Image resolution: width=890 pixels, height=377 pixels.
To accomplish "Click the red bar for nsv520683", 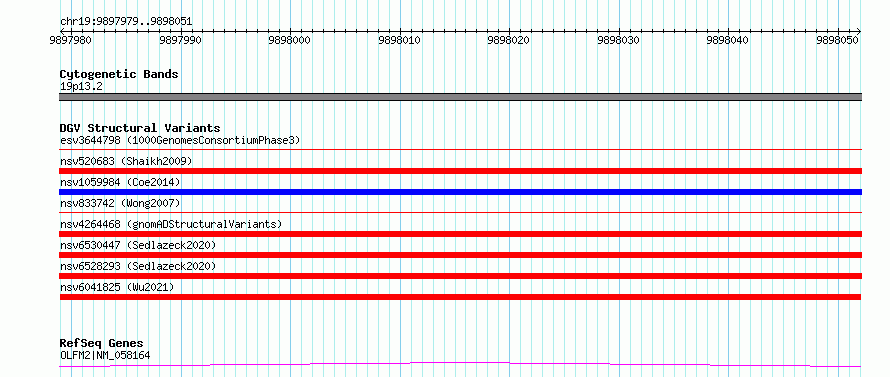I will 460,171.
